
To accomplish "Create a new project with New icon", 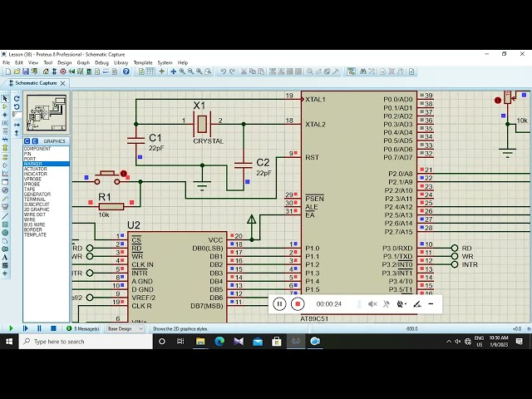I will click(x=8, y=71).
